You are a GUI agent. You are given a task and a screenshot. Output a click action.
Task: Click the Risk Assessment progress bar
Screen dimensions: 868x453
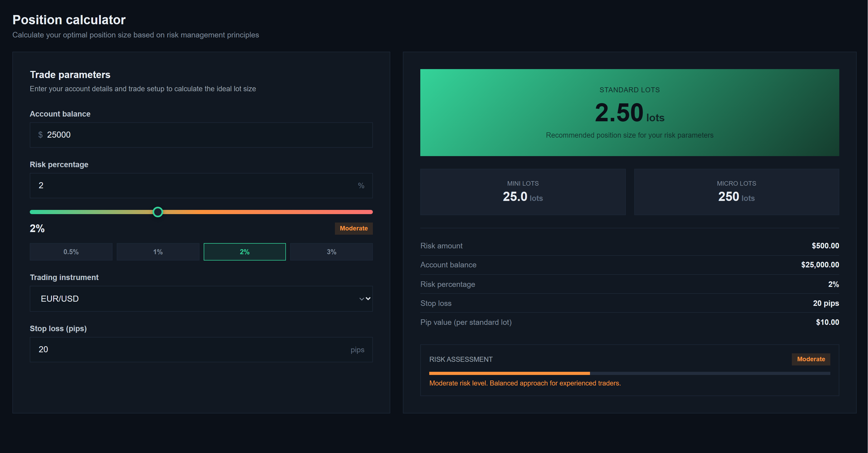[629, 373]
